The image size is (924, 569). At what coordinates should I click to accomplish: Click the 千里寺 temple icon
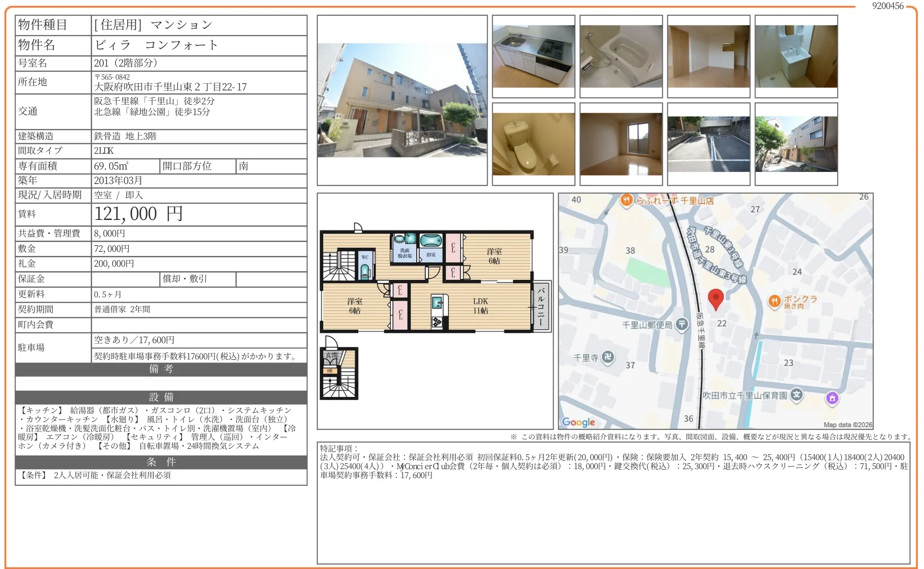(x=608, y=357)
